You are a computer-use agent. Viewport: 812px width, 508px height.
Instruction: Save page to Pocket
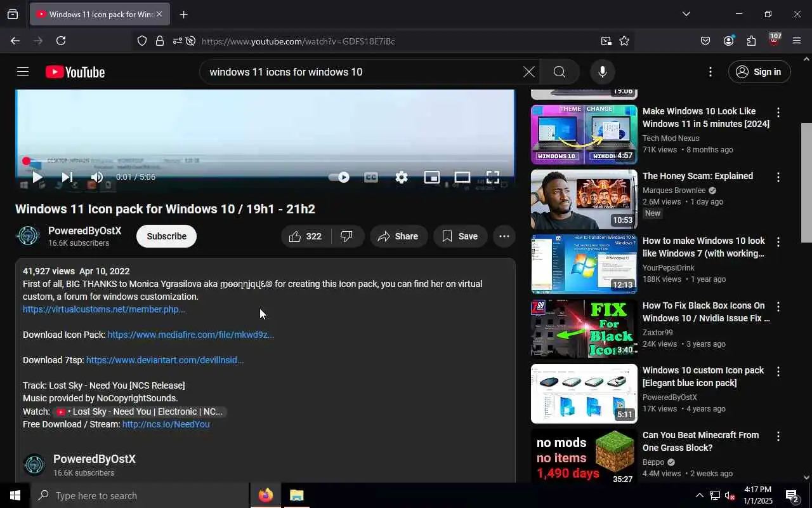click(x=705, y=41)
